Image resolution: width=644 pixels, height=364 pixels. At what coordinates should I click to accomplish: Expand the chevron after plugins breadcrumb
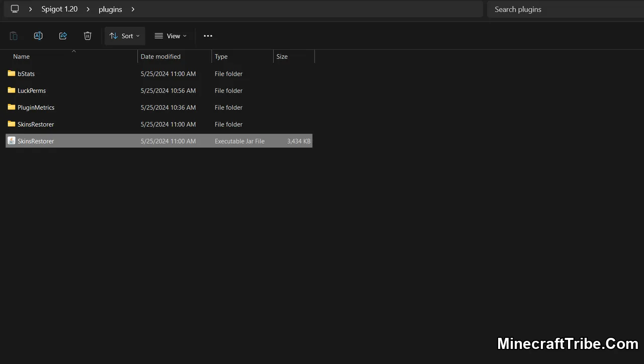(133, 9)
